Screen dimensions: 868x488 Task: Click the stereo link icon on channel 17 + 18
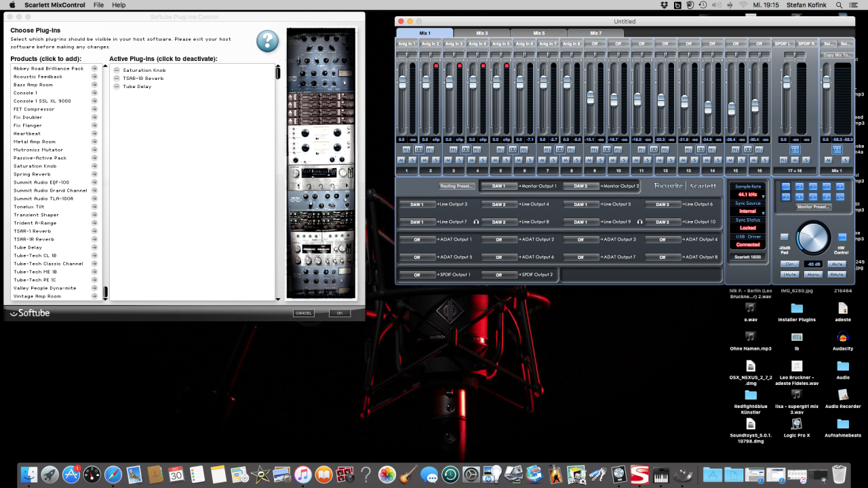tap(795, 149)
